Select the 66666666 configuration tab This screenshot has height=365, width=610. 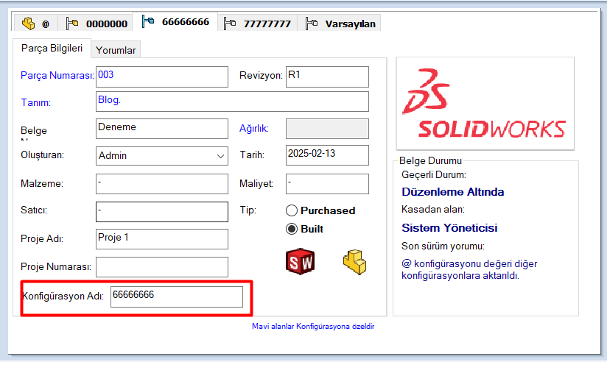[175, 22]
